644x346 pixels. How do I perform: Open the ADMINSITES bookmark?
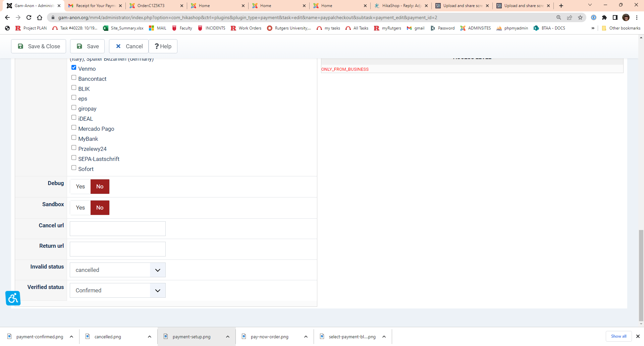tap(476, 28)
